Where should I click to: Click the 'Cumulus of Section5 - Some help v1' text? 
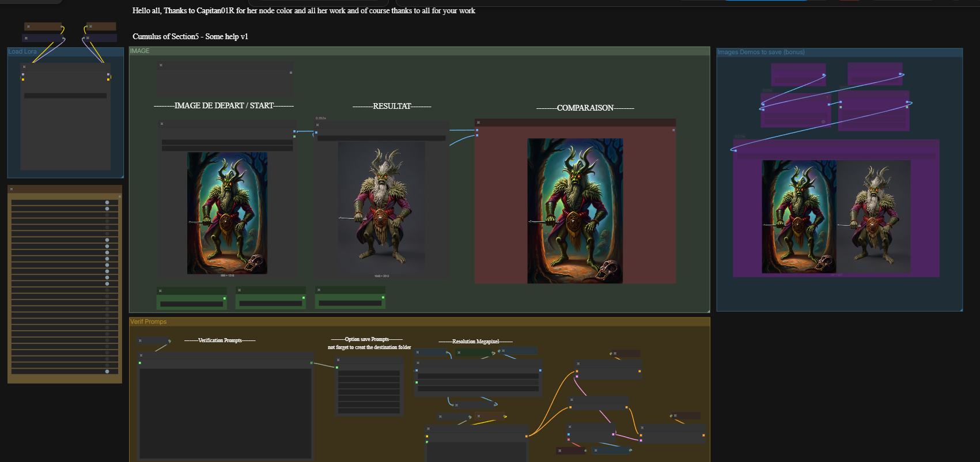pyautogui.click(x=190, y=36)
